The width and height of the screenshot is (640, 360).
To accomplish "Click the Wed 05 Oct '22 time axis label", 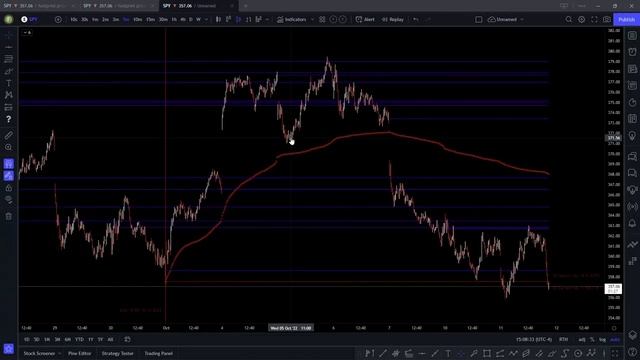I will point(291,328).
